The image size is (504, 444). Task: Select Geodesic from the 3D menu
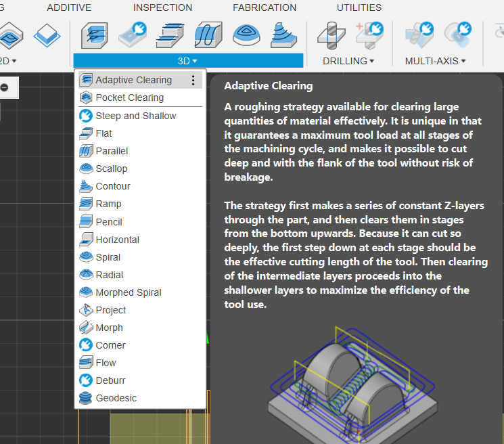116,398
